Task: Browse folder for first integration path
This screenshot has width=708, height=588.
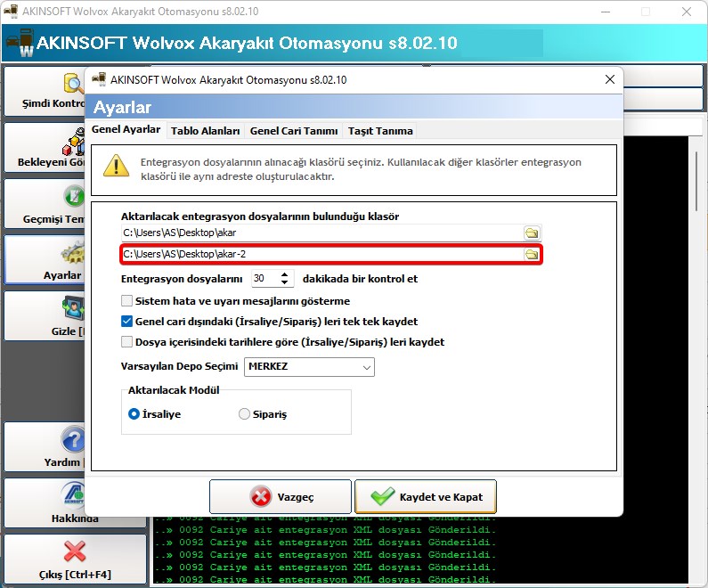Action: pyautogui.click(x=532, y=233)
